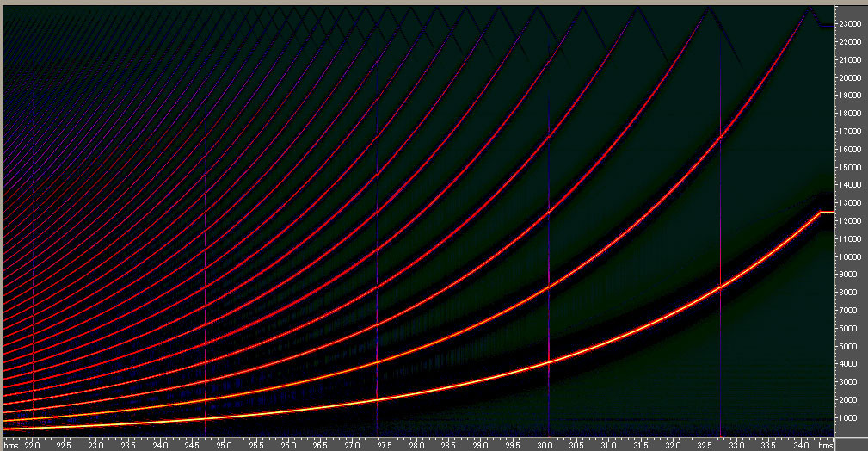The height and width of the screenshot is (451, 868).
Task: Choose 33.5 on the time ruler
Action: click(x=769, y=445)
